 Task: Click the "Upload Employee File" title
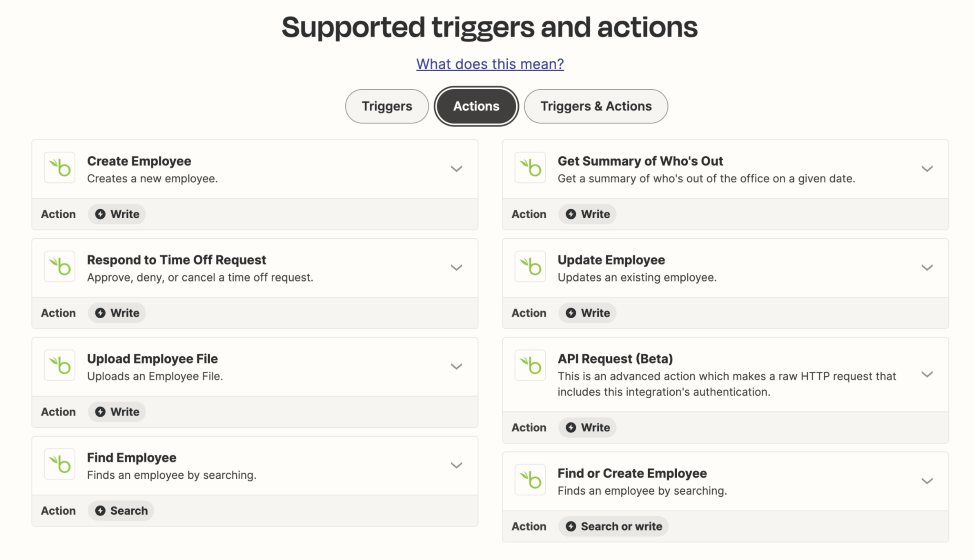[152, 359]
